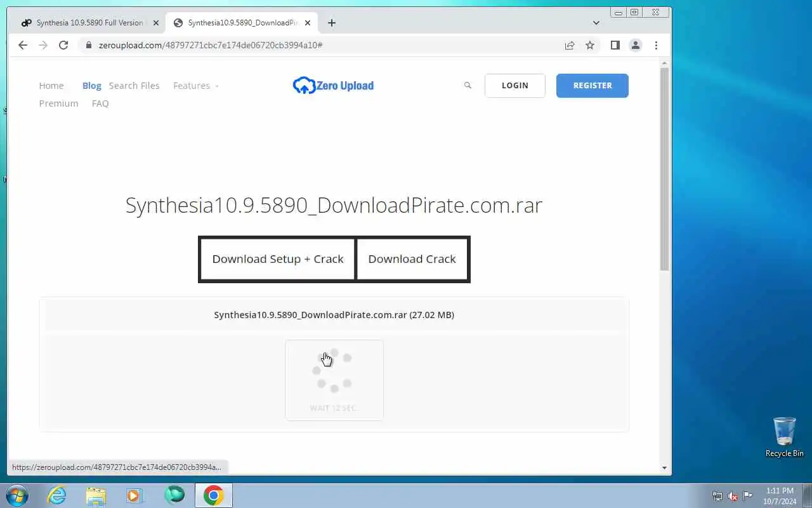Screen dimensions: 812x508
Task: Open the Windows Start menu
Action: 17,495
